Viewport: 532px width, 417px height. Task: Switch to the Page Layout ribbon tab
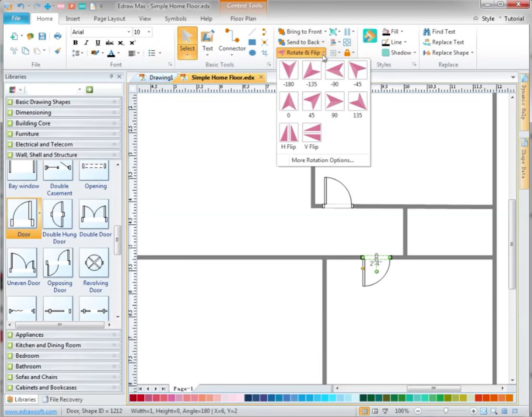click(x=109, y=19)
